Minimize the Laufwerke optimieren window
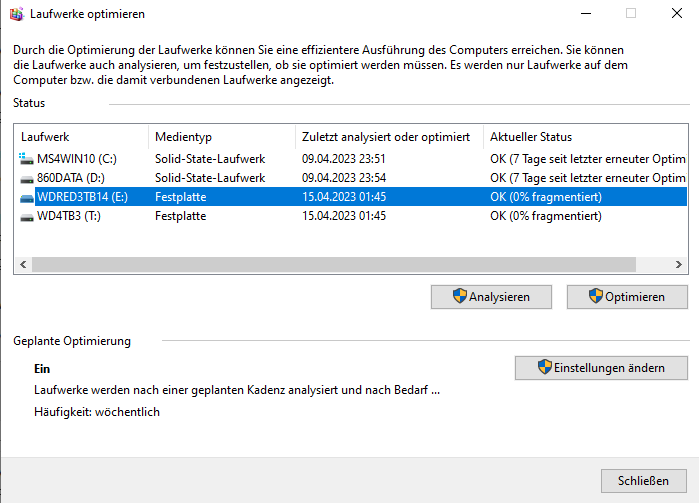This screenshot has height=503, width=699. point(586,14)
